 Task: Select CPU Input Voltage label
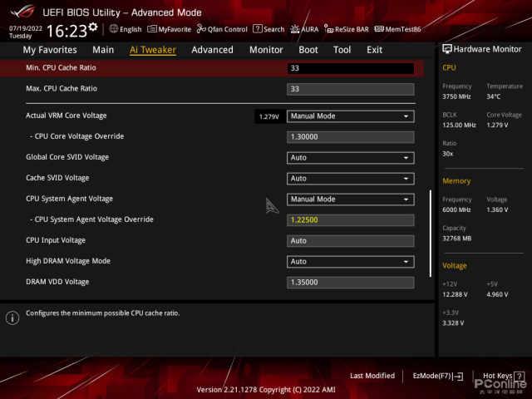pyautogui.click(x=56, y=240)
